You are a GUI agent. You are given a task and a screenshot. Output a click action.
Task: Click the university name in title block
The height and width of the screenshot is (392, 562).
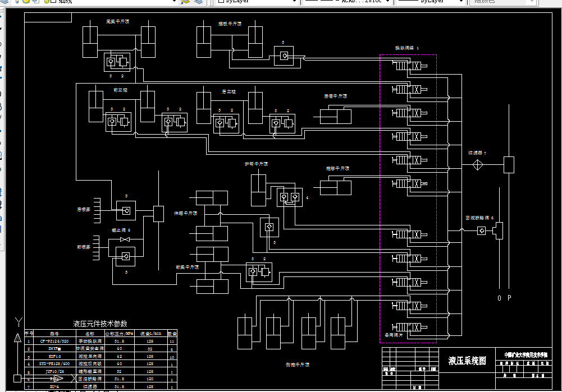pyautogui.click(x=526, y=355)
